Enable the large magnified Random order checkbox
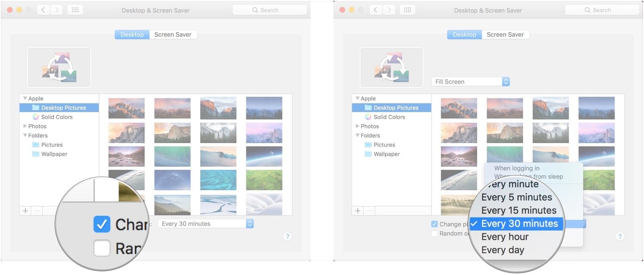Image resolution: width=644 pixels, height=275 pixels. click(x=102, y=248)
